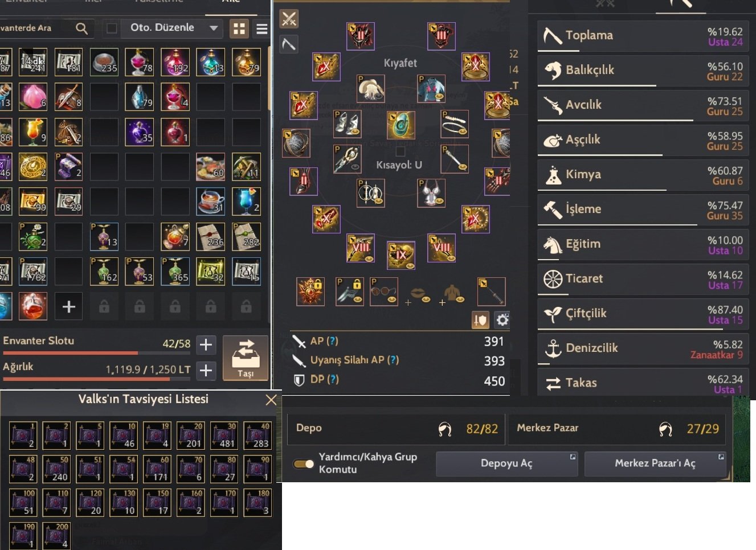756x550 pixels.
Task: Select the Kimya life skill row
Action: click(x=642, y=175)
